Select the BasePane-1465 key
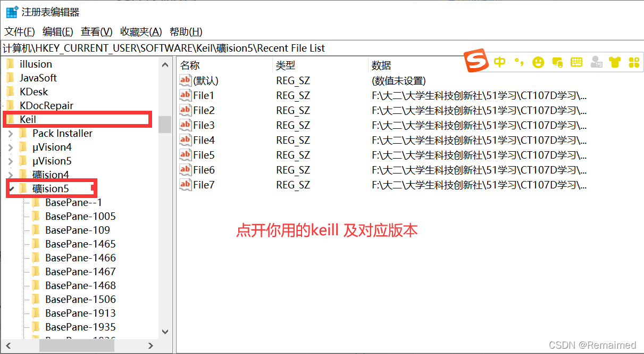Image resolution: width=644 pixels, height=354 pixels. (x=80, y=244)
